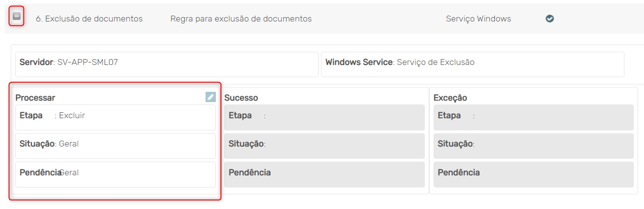The width and height of the screenshot is (644, 209).
Task: Select the Processar Situação 'Geral' field
Action: 115,145
